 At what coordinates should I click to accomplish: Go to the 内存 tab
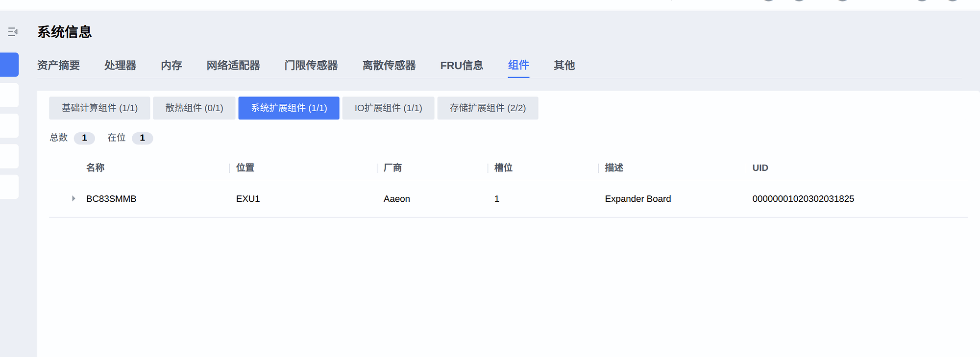coord(171,65)
